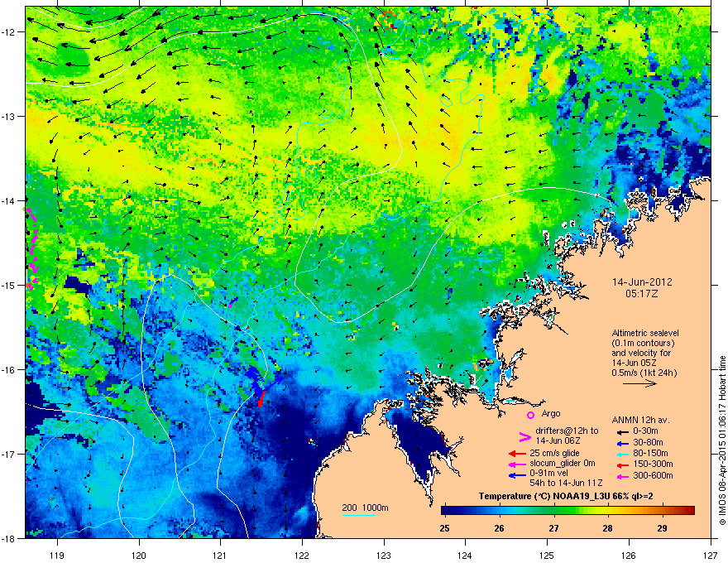Click the magenta drifters chevron legend symbol

click(x=524, y=436)
